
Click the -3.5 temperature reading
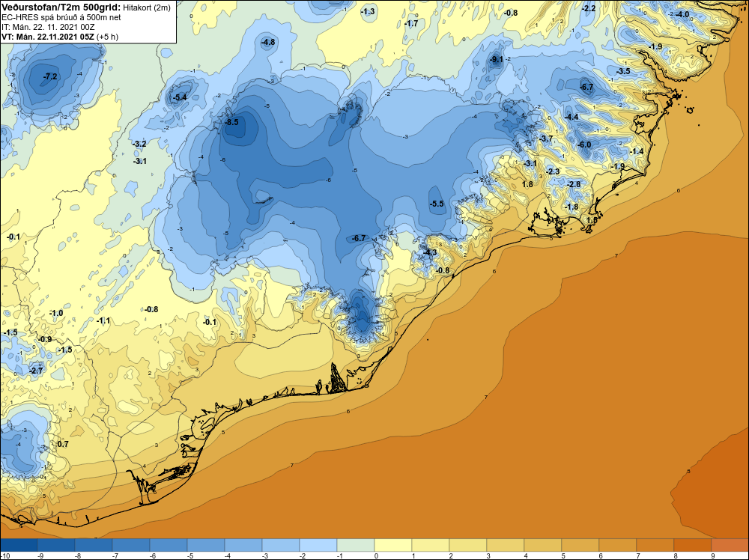623,71
